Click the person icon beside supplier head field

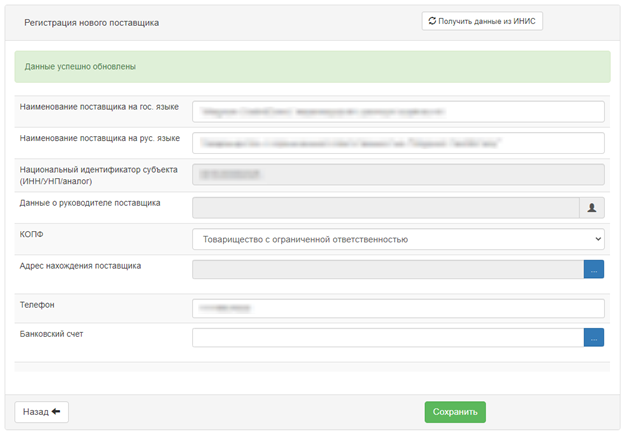592,208
